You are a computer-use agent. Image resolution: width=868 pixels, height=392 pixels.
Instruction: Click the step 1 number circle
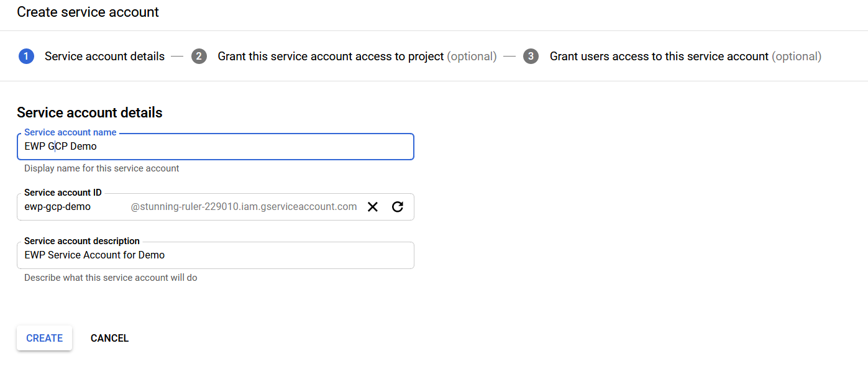[x=26, y=57]
